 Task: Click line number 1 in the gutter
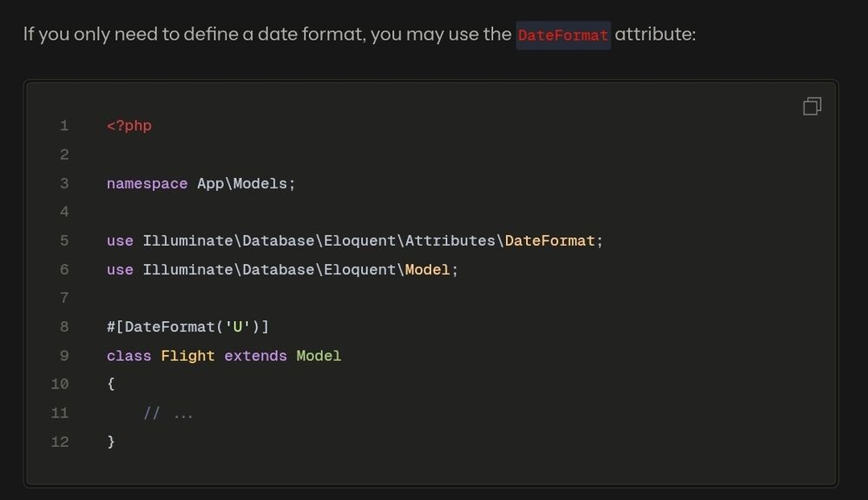coord(64,126)
